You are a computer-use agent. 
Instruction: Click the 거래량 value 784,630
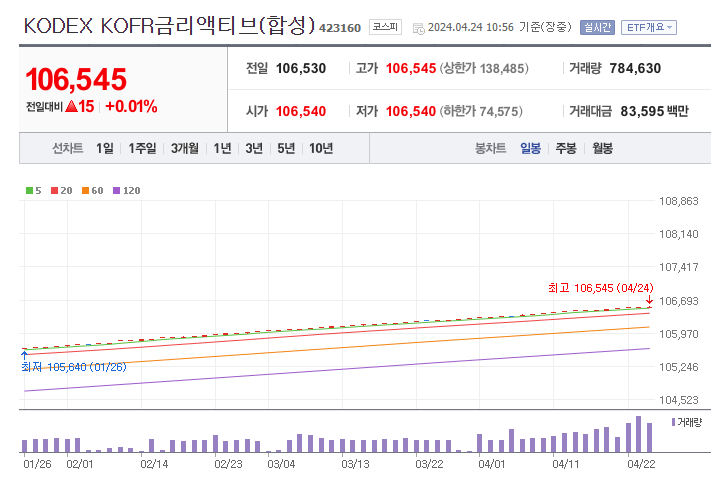(635, 68)
